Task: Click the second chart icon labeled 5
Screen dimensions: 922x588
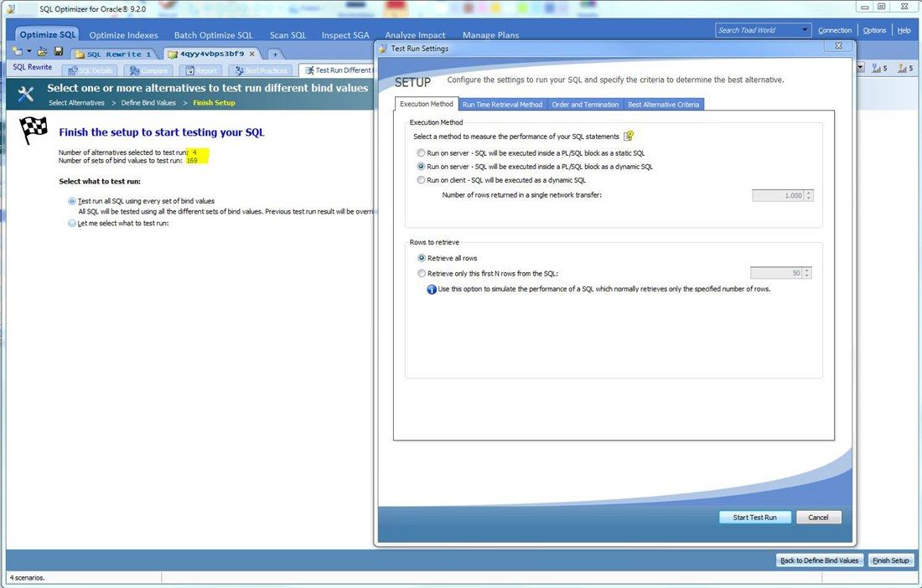Action: 905,68
